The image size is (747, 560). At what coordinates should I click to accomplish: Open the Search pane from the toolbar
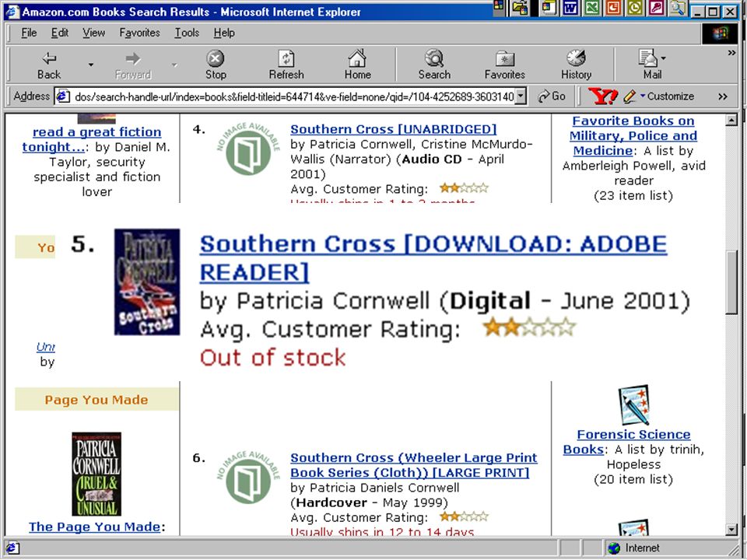pos(434,65)
